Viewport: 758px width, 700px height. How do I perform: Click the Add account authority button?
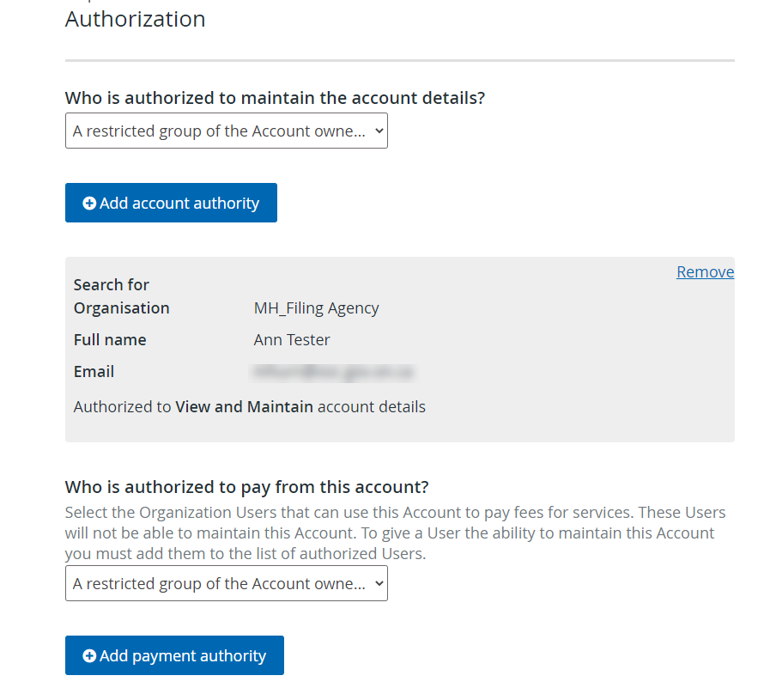click(x=171, y=203)
